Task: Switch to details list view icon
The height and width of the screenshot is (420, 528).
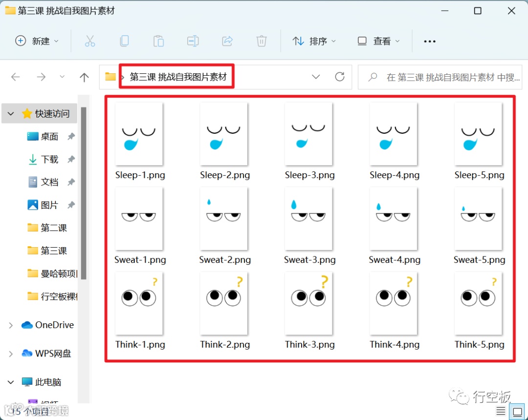Action: click(x=501, y=411)
